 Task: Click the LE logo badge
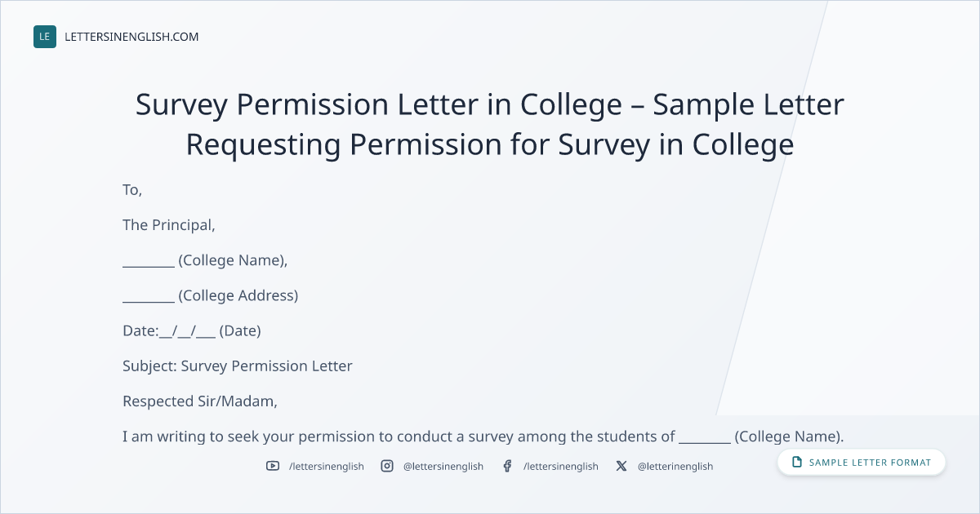tap(45, 37)
